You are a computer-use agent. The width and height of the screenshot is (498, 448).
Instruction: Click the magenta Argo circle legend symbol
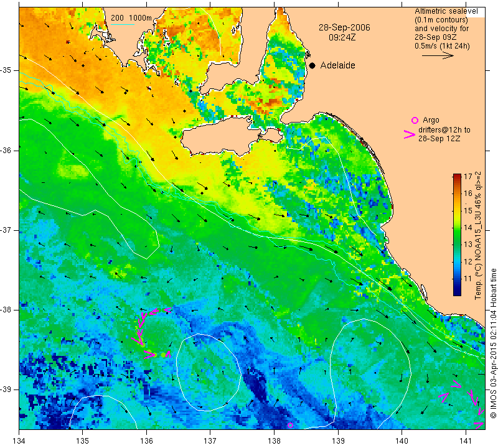[415, 120]
